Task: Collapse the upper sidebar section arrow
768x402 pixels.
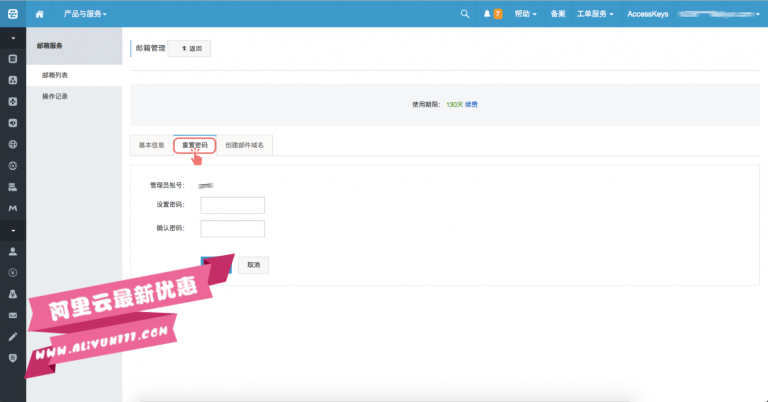Action: point(13,38)
